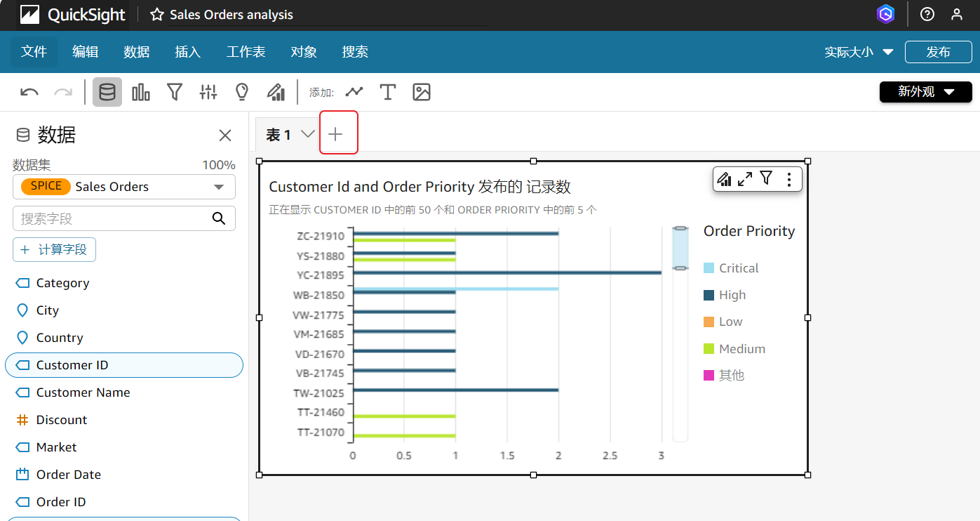Screen dimensions: 980x521
Task: Click the Medium legend color swatch
Action: 709,349
